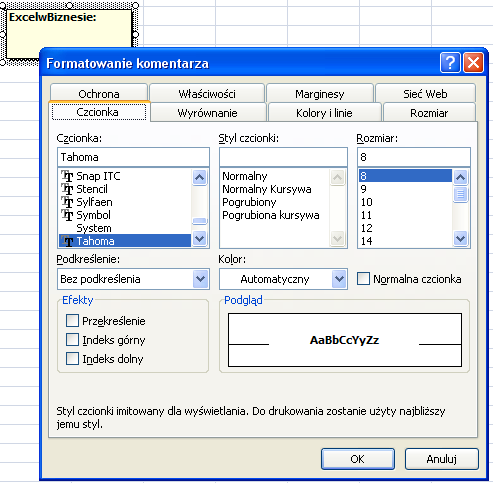Expand the Kolor Automatyczny dropdown
This screenshot has height=483, width=493.
tap(339, 279)
